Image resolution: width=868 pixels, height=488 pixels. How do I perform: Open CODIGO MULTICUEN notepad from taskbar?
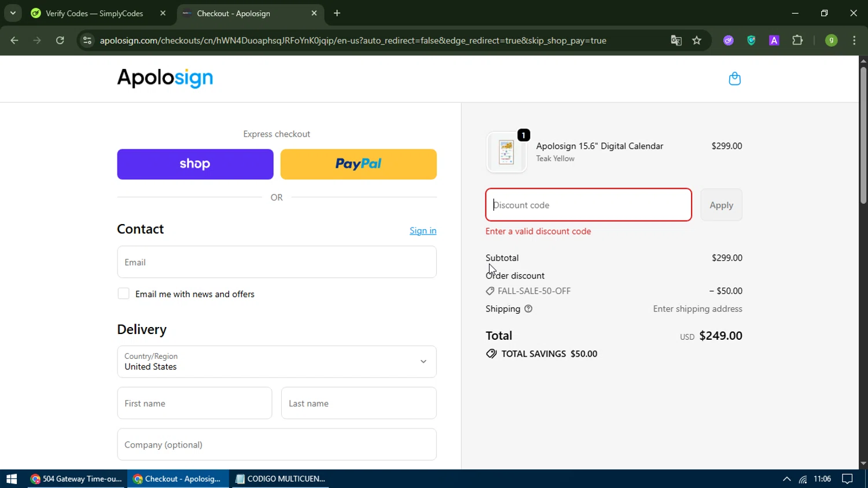coord(281,479)
